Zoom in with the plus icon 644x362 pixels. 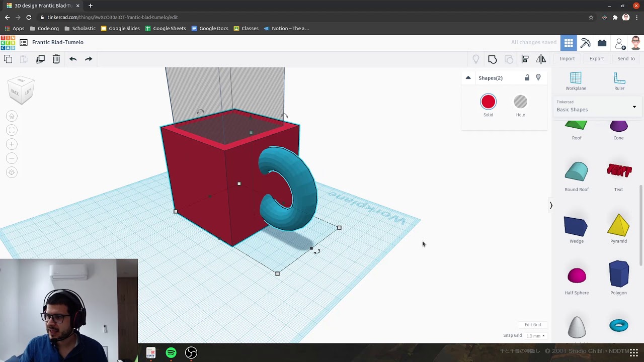point(12,144)
